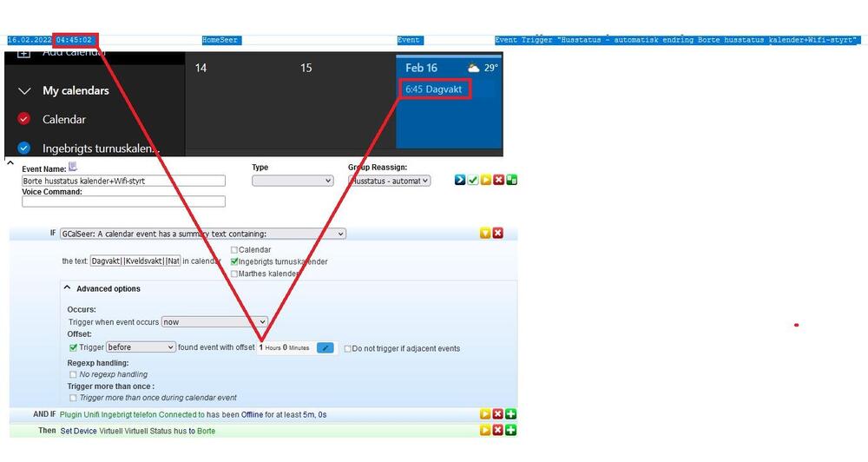Open the Type dropdown

[x=293, y=181]
